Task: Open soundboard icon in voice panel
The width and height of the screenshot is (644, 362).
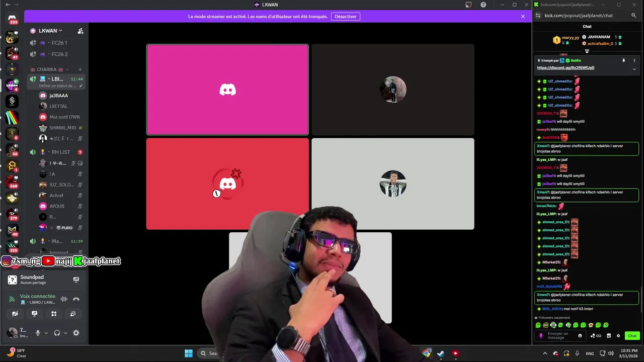Action: point(73,313)
